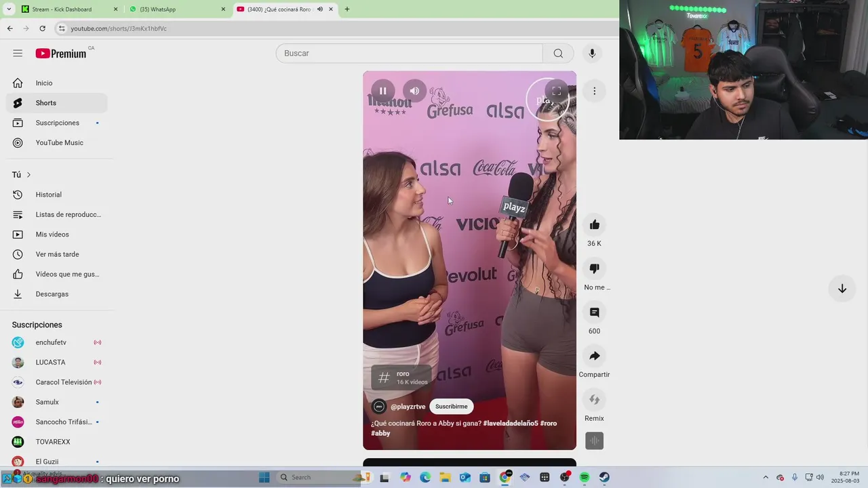
Task: Open Historial page
Action: pos(57,195)
